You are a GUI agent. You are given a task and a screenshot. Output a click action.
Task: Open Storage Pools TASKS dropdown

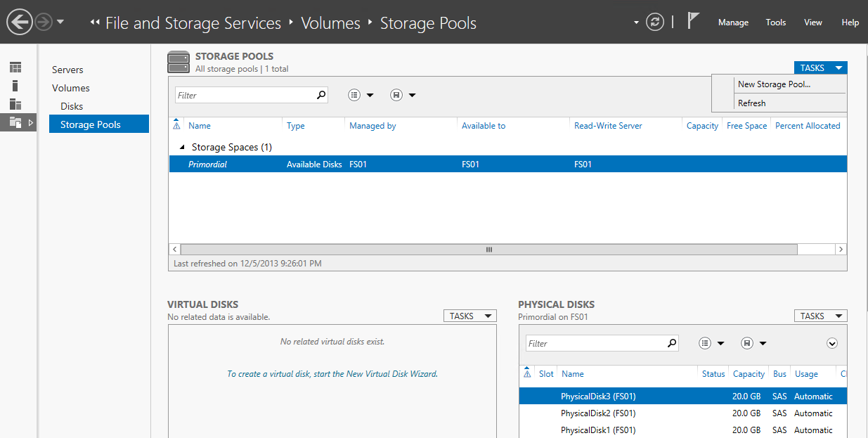(820, 68)
